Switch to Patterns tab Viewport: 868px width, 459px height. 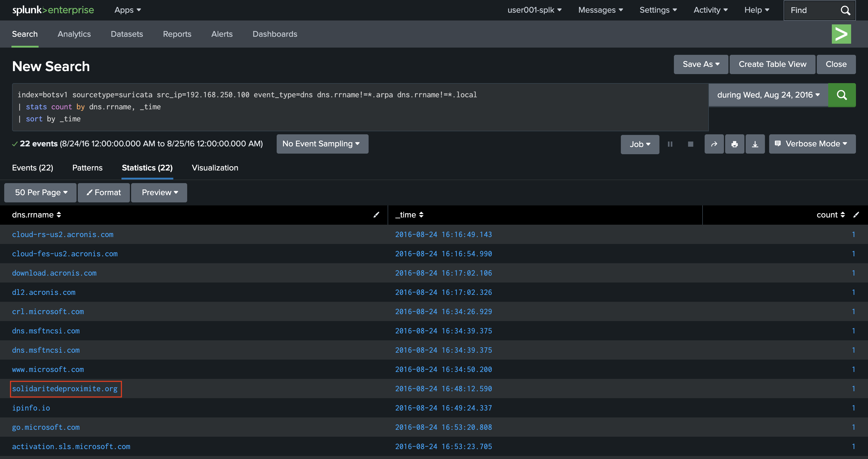point(87,168)
